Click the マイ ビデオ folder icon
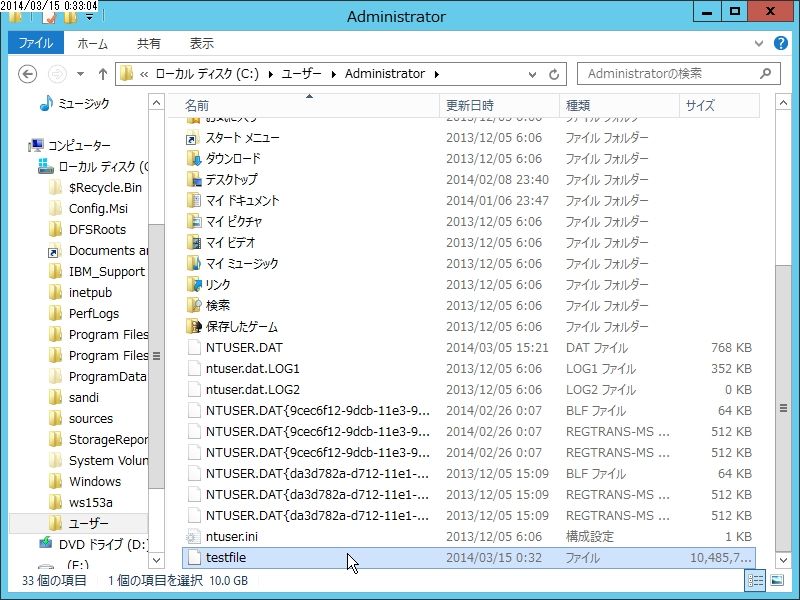The width and height of the screenshot is (800, 600). pos(193,242)
